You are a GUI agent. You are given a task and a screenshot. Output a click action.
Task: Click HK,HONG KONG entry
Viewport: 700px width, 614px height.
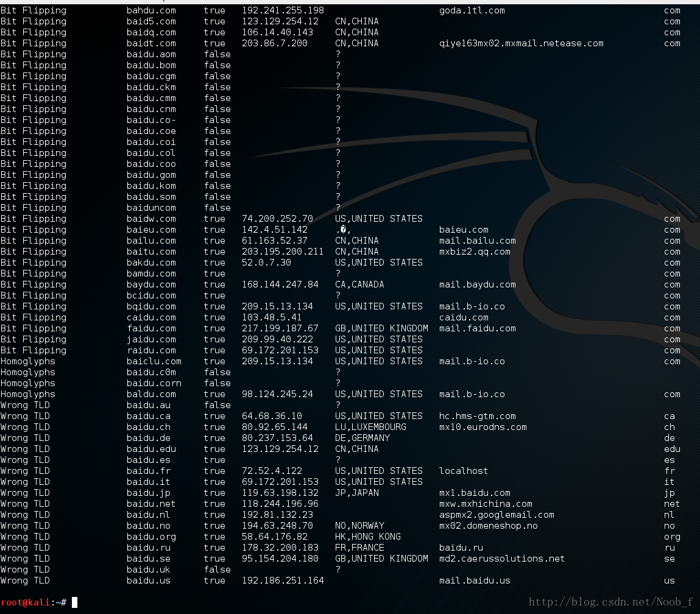(368, 537)
